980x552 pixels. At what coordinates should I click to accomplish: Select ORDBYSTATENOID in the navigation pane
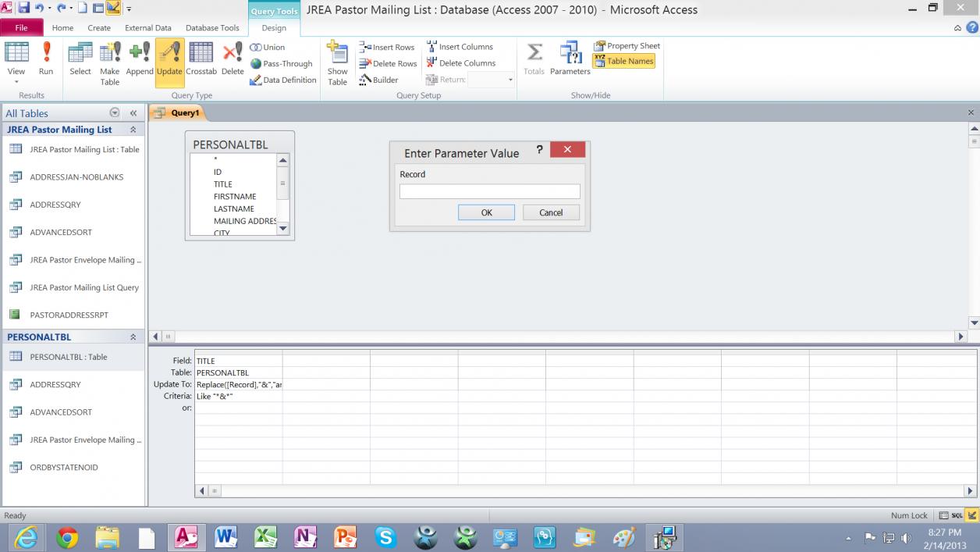tap(64, 468)
